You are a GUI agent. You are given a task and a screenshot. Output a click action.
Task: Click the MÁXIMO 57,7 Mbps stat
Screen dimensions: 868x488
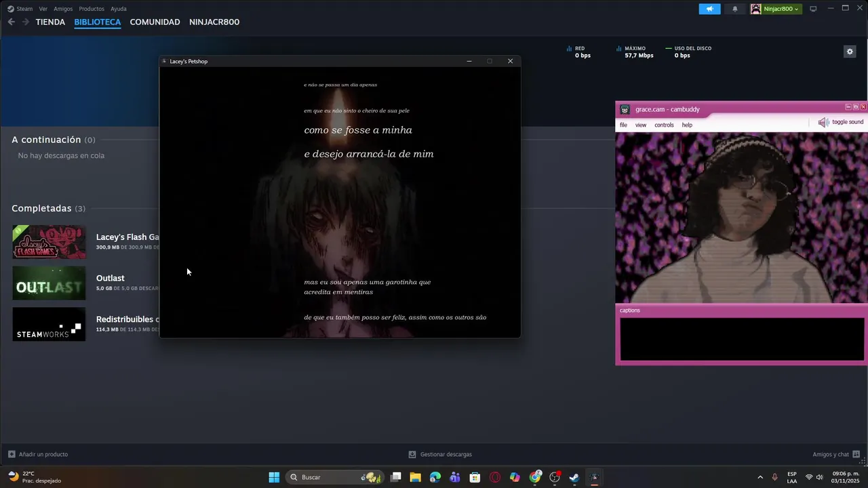[x=635, y=52]
